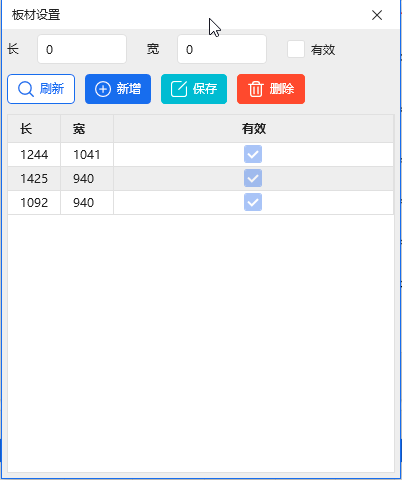402x480 pixels.
Task: Click the plus-circle icon on 新增 button
Action: click(103, 89)
